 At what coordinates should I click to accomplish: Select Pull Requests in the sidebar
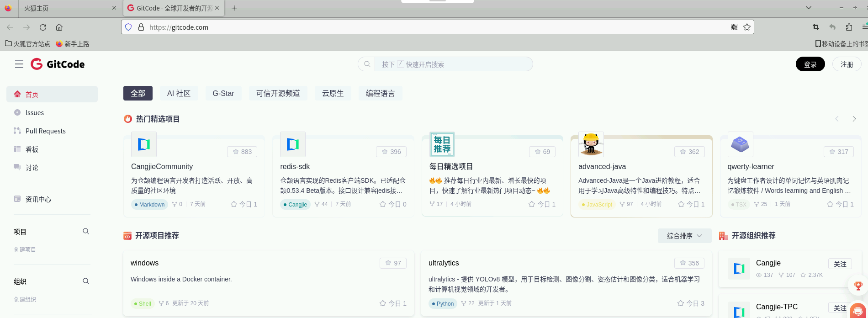(45, 131)
